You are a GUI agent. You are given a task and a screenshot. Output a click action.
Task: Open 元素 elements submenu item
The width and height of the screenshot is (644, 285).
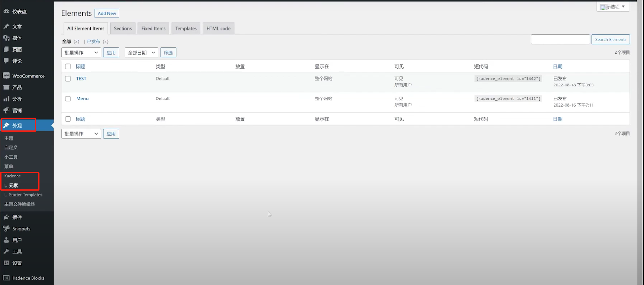pos(13,185)
